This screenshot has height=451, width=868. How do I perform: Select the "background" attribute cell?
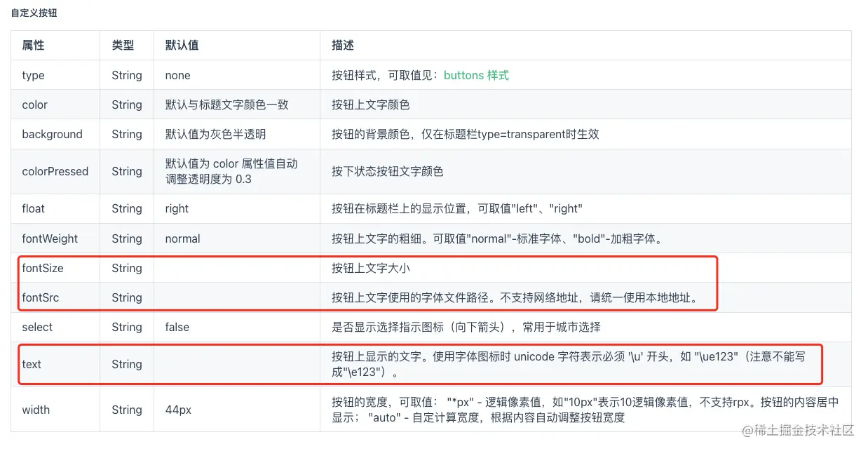pos(52,134)
